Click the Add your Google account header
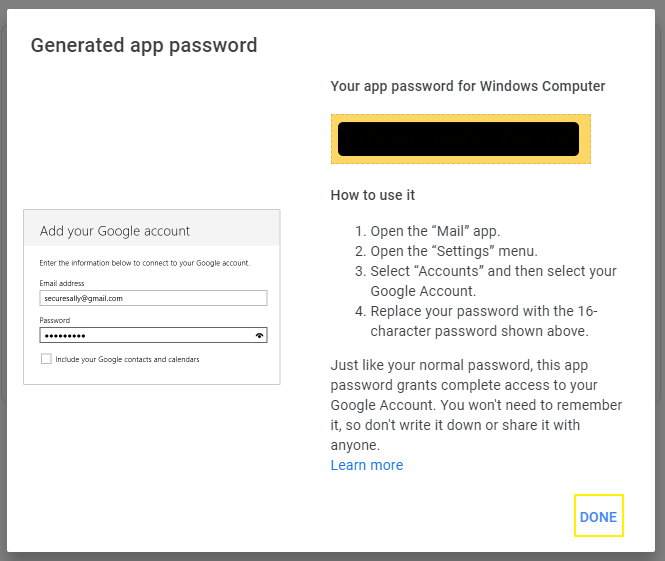Image resolution: width=665 pixels, height=561 pixels. click(x=115, y=231)
